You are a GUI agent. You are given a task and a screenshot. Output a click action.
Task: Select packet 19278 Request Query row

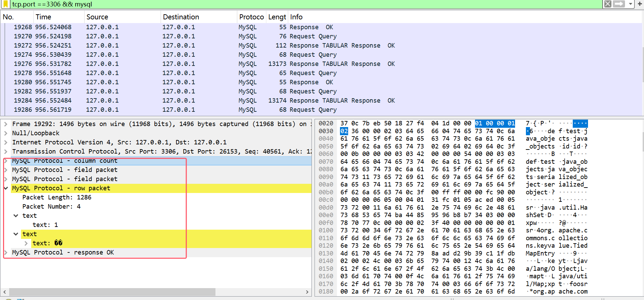321,73
